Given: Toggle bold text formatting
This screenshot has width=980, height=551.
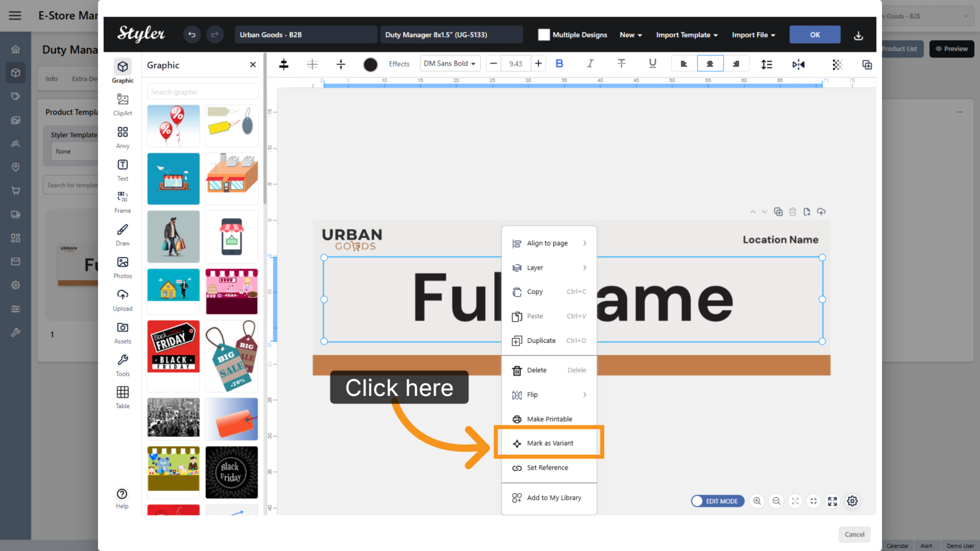Looking at the screenshot, I should [559, 64].
